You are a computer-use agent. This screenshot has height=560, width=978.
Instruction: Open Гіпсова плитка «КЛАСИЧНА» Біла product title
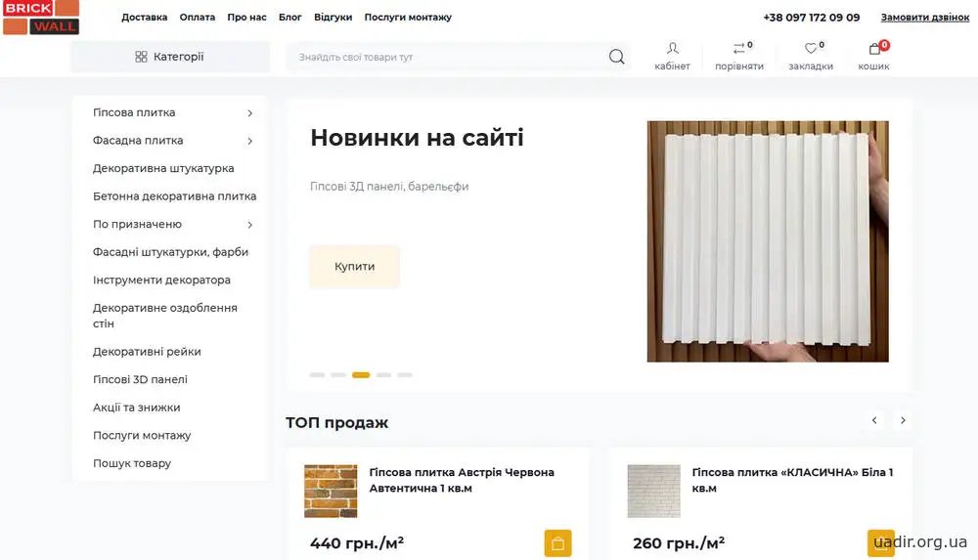(792, 480)
